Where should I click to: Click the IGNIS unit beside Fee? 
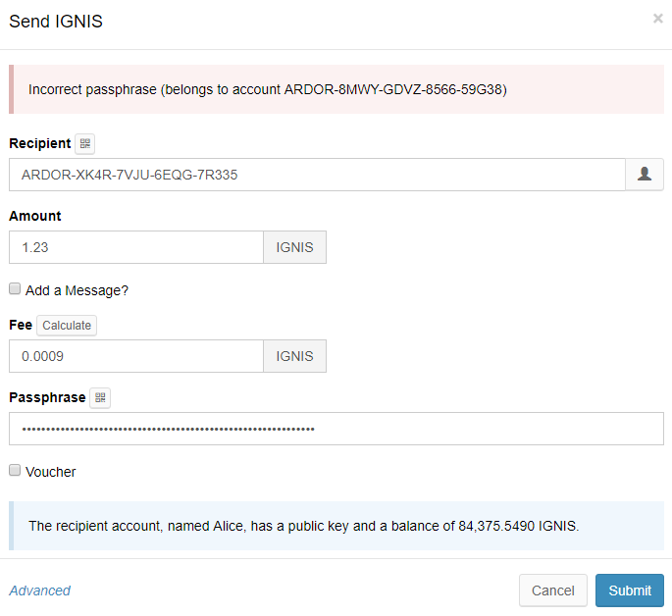(x=294, y=356)
